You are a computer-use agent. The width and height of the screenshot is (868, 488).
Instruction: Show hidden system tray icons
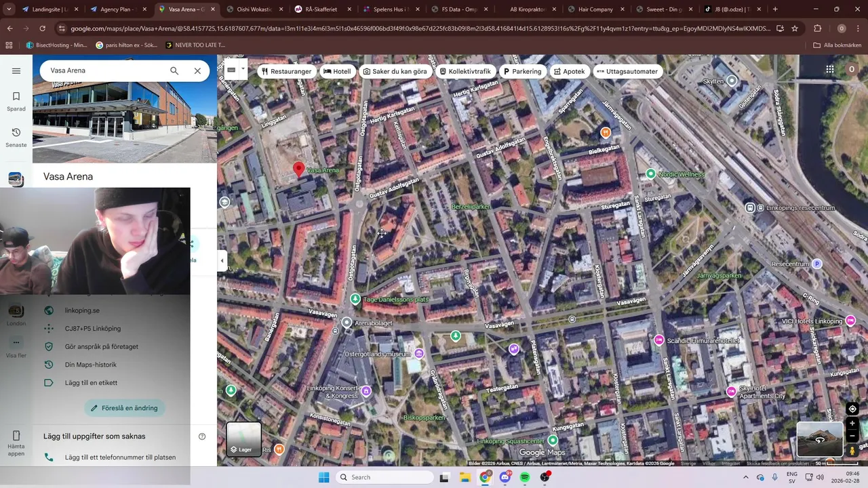point(746,477)
